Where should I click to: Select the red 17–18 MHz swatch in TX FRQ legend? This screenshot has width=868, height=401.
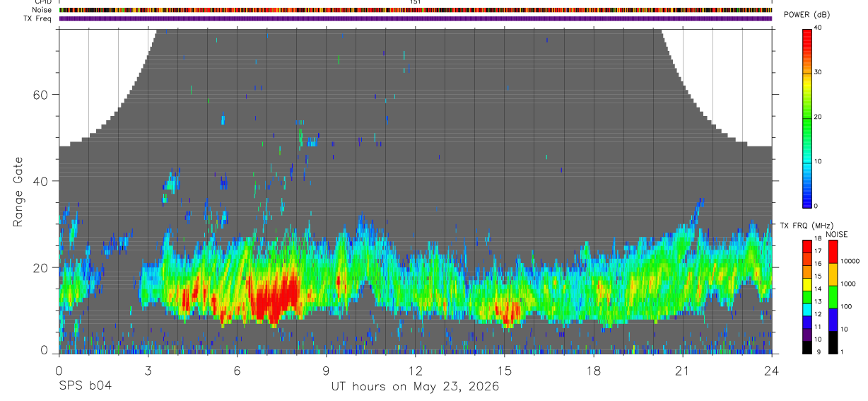pyautogui.click(x=807, y=247)
